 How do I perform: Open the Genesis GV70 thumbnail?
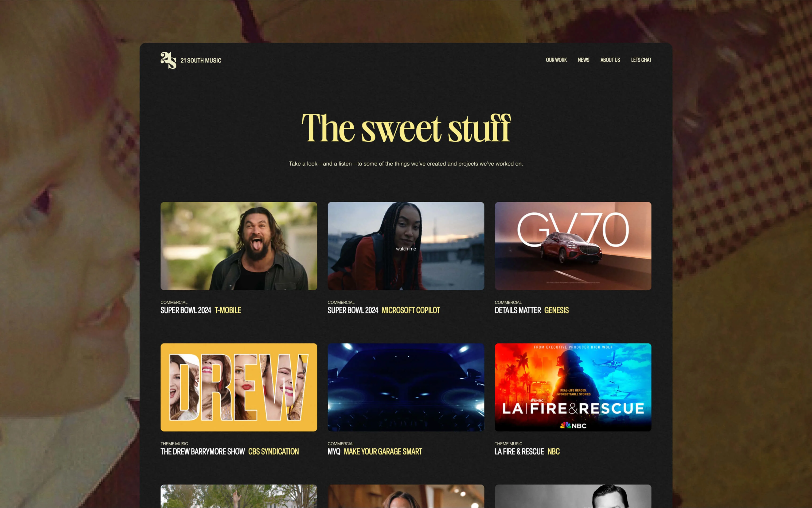tap(573, 246)
